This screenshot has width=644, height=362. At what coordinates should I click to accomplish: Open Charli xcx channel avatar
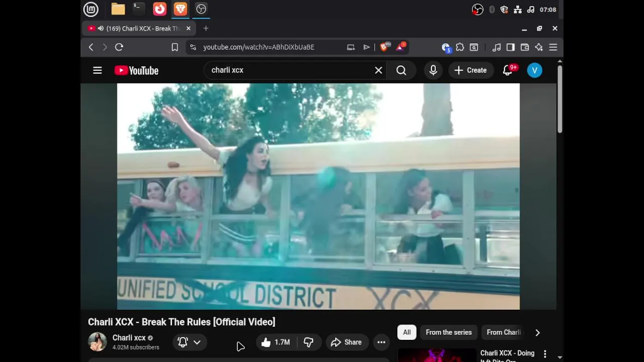97,342
